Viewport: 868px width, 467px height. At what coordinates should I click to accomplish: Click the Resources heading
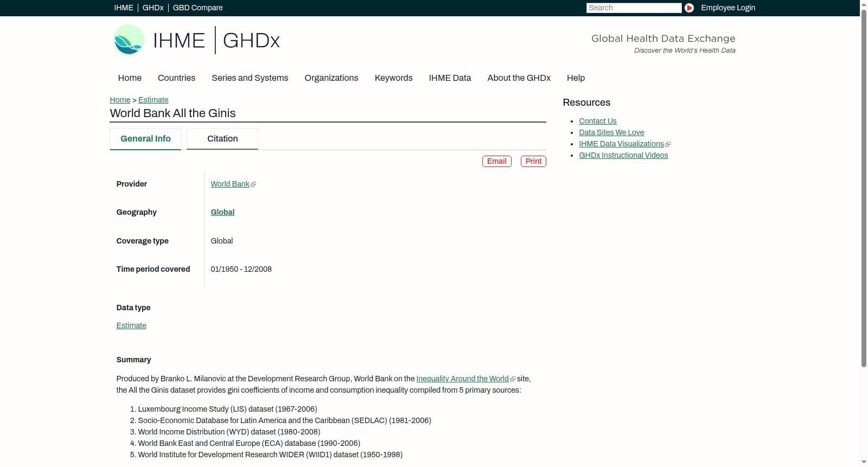click(x=586, y=103)
